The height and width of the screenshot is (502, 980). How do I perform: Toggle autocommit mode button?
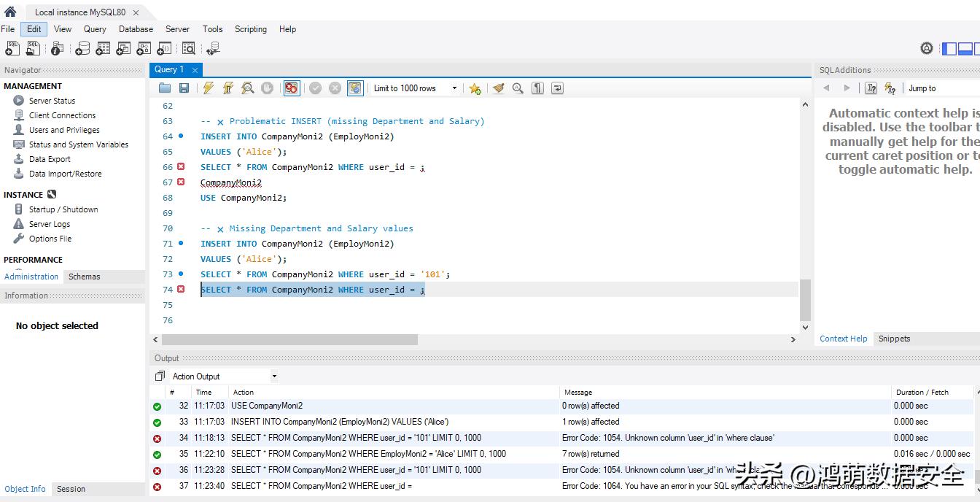pyautogui.click(x=355, y=88)
